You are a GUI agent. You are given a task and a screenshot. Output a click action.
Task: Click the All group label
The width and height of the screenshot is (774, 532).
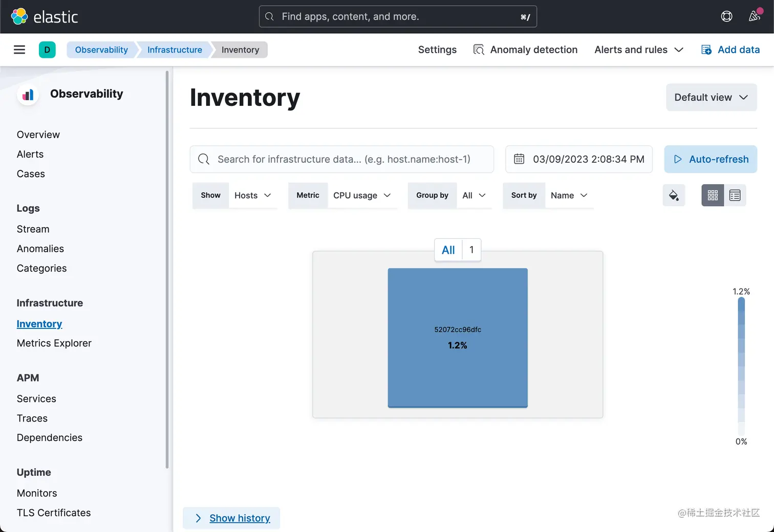[448, 250]
